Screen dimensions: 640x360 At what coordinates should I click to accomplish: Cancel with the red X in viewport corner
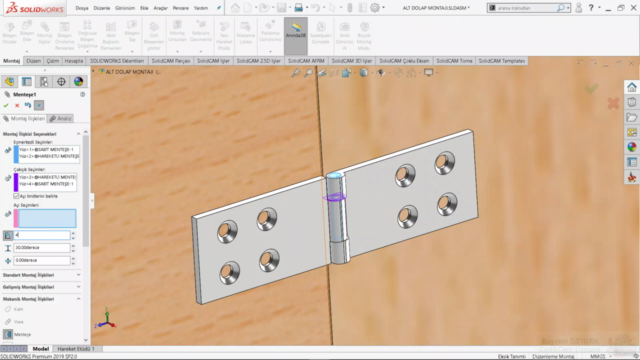coord(613,103)
